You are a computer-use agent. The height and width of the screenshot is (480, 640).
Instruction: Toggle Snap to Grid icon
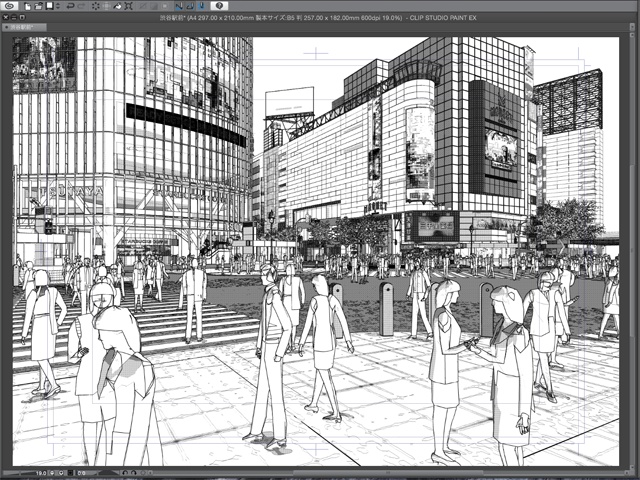(201, 6)
